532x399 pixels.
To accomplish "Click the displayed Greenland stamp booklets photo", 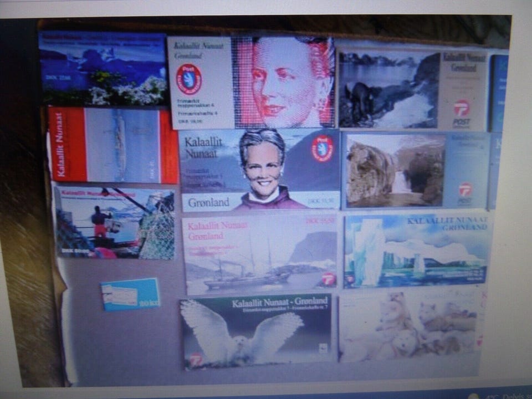I will 256,201.
